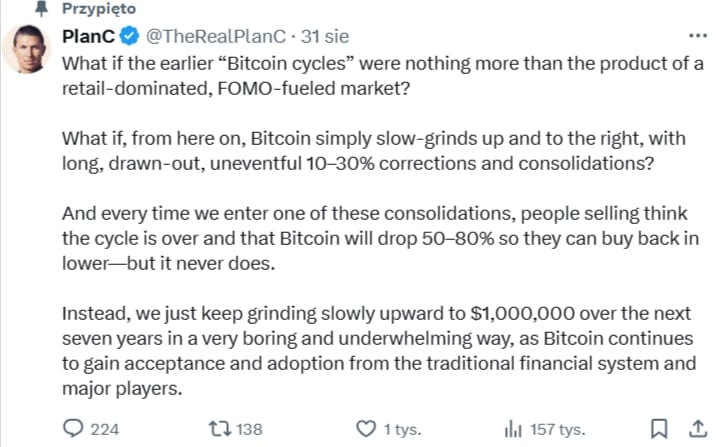The height and width of the screenshot is (447, 717).
Task: Click the 138 reposts count
Action: point(249,429)
